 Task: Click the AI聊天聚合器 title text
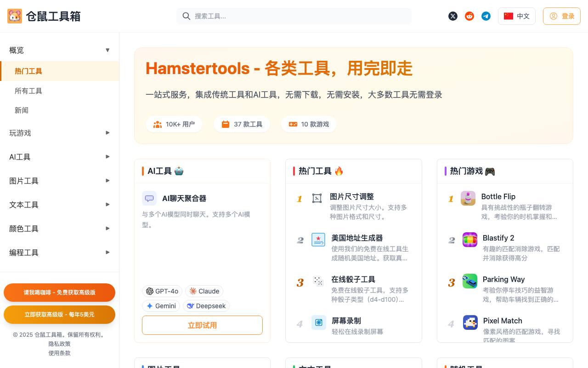click(184, 198)
